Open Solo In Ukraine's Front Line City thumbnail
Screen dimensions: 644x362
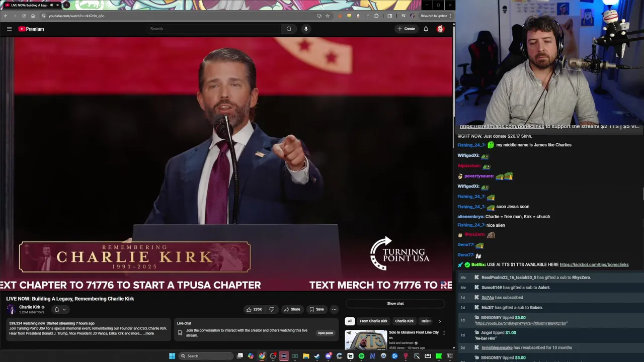coord(366,339)
